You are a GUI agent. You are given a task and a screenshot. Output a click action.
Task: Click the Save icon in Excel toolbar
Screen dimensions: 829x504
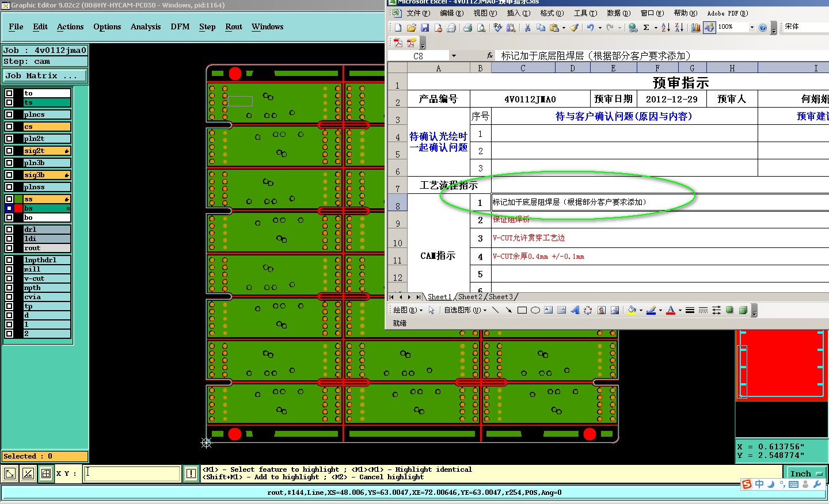click(x=425, y=27)
